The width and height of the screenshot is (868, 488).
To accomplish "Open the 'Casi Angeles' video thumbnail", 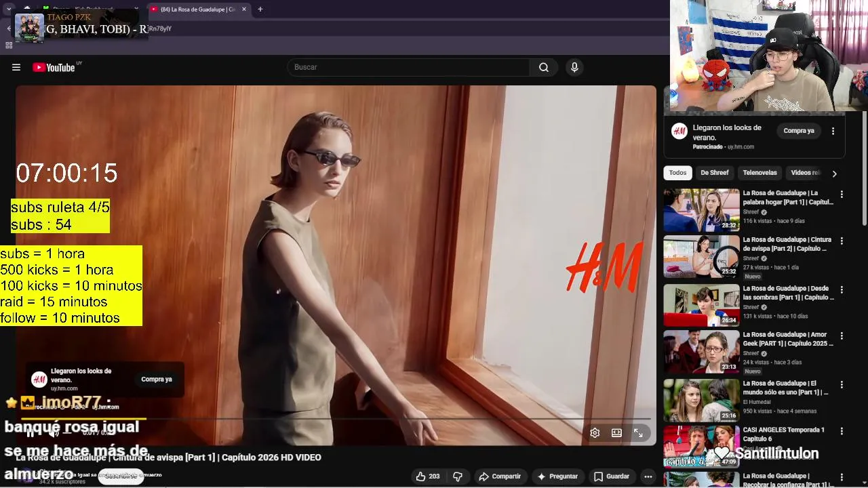I will [701, 446].
